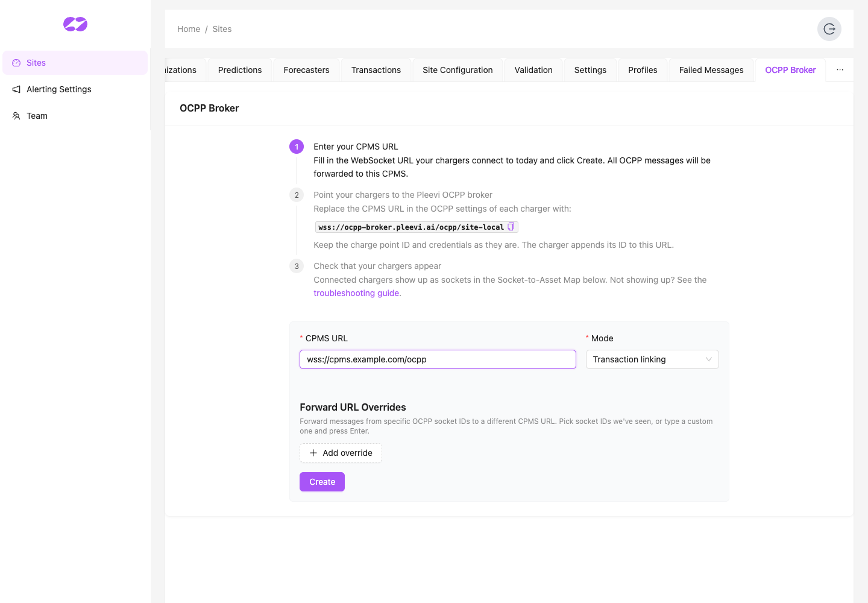Image resolution: width=868 pixels, height=603 pixels.
Task: Open the troubleshooting guide link
Action: point(356,293)
